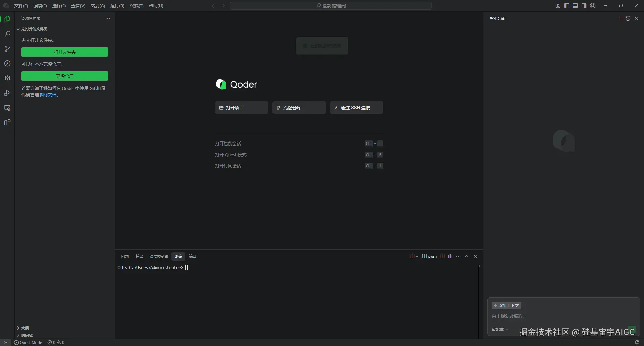Expand the 时间线 timeline section

27,335
